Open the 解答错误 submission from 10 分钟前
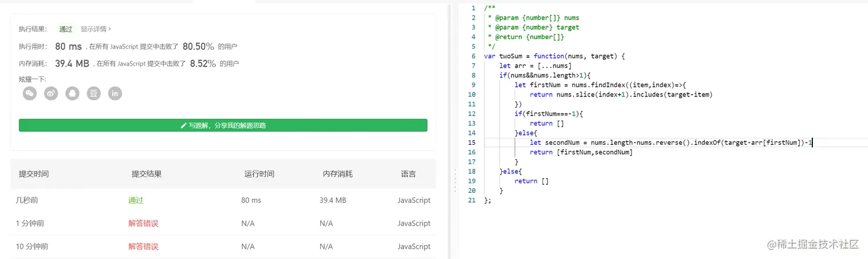The height and width of the screenshot is (259, 868). [x=144, y=246]
